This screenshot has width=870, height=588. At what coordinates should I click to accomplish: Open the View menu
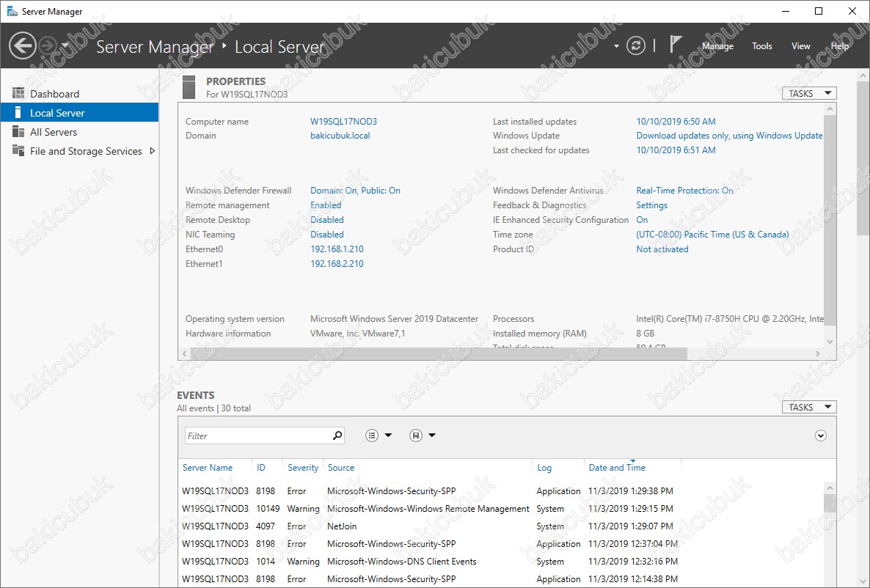click(x=800, y=46)
